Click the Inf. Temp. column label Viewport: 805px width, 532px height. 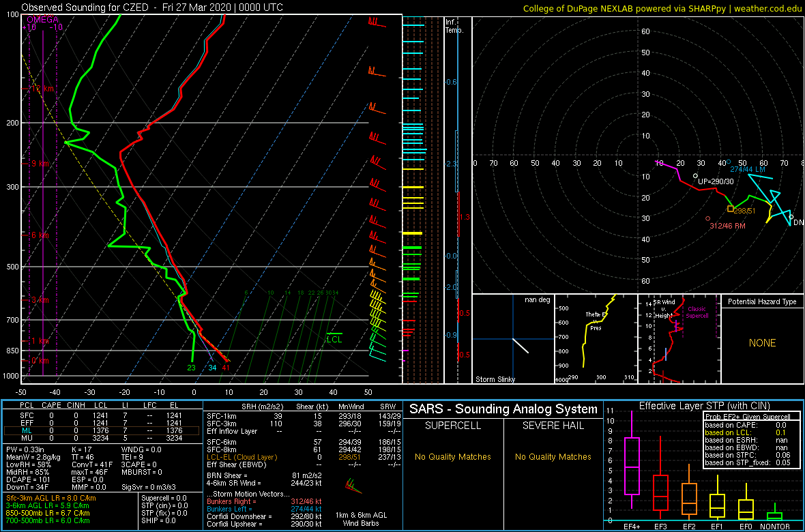(x=455, y=27)
